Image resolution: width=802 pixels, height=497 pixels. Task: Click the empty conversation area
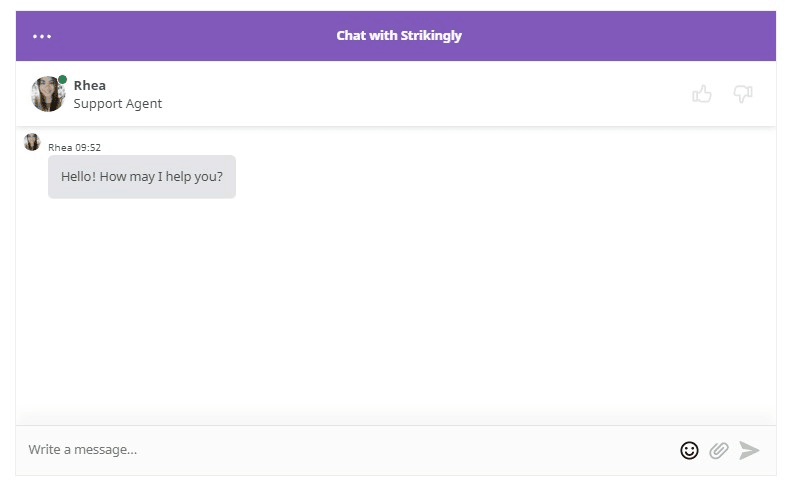pyautogui.click(x=400, y=310)
